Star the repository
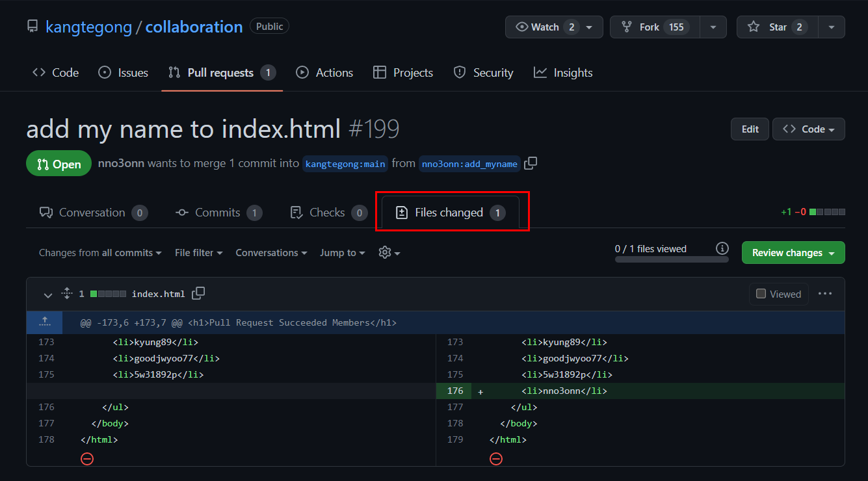Viewport: 868px width, 481px height. coord(777,27)
